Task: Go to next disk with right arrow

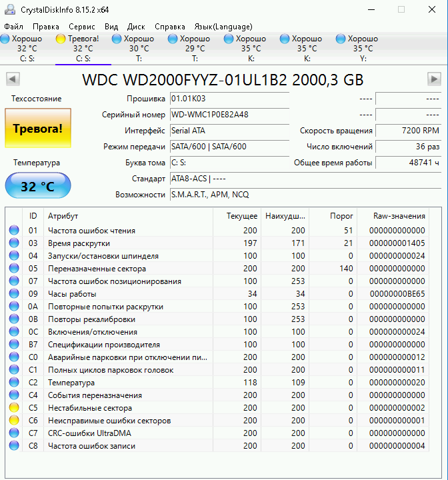Action: point(434,79)
